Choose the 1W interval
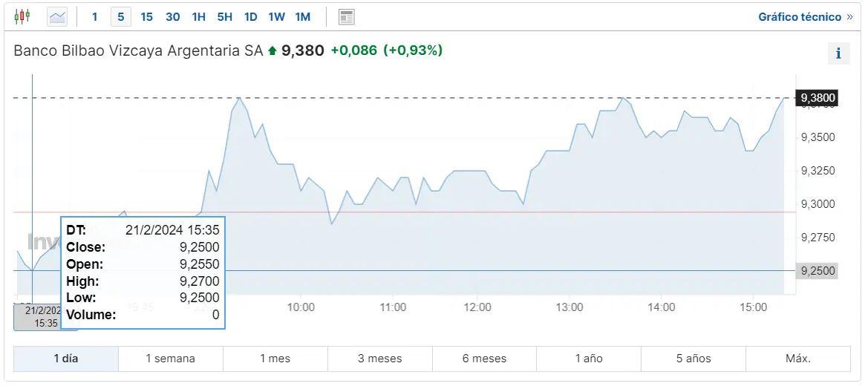 click(x=276, y=16)
